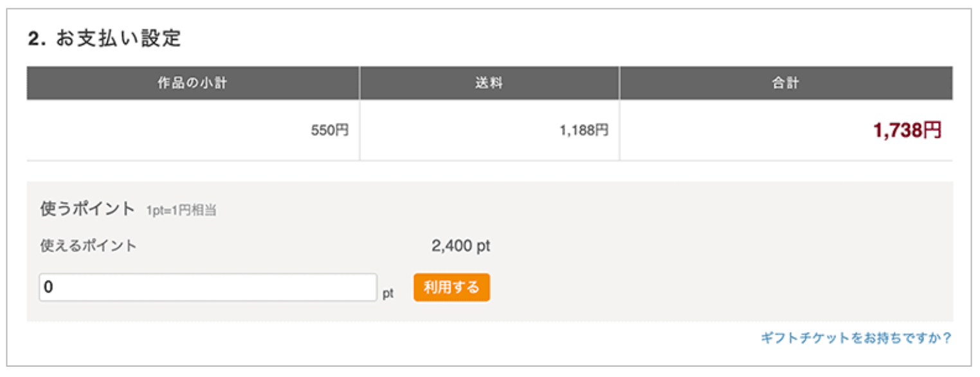Image resolution: width=980 pixels, height=377 pixels.
Task: Click the red 1,738円 total amount
Action: pyautogui.click(x=907, y=131)
